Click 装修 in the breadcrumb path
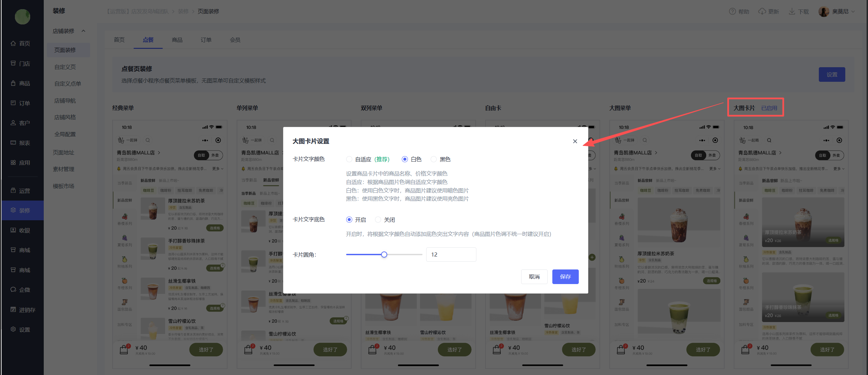The image size is (868, 375). coord(183,12)
